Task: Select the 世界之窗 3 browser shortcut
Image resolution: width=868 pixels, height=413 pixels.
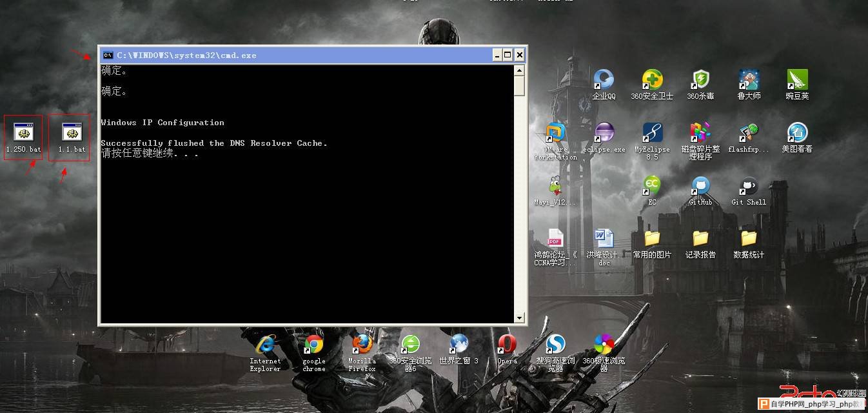Action: point(459,345)
